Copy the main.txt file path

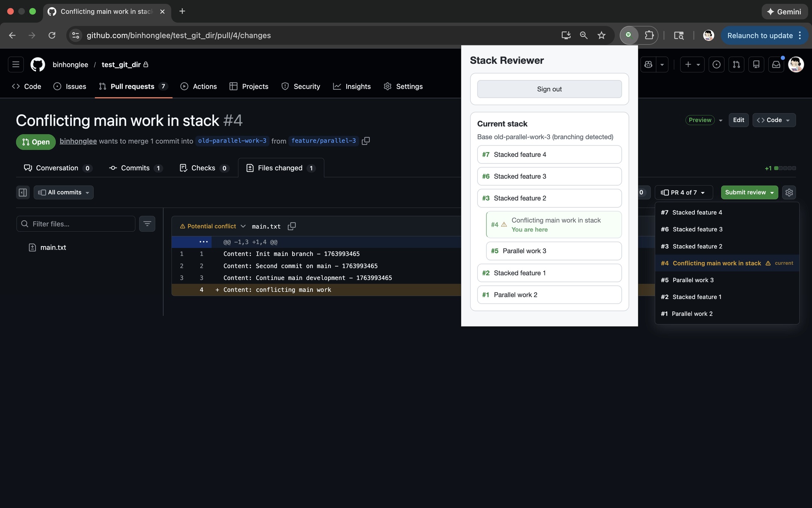(291, 226)
